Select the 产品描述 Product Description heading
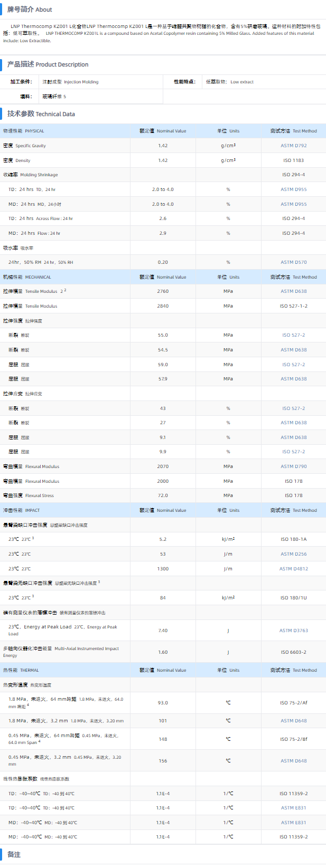326x868 pixels. [48, 64]
